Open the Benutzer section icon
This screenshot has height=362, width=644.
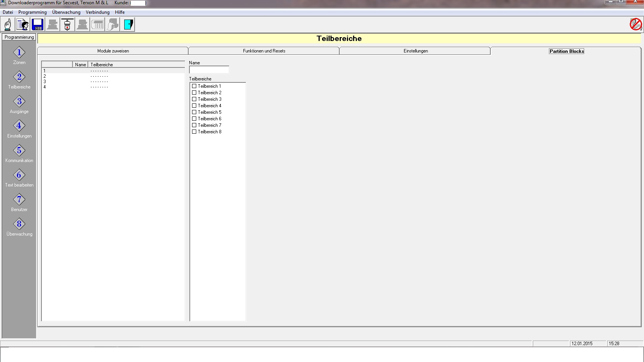pos(19,200)
